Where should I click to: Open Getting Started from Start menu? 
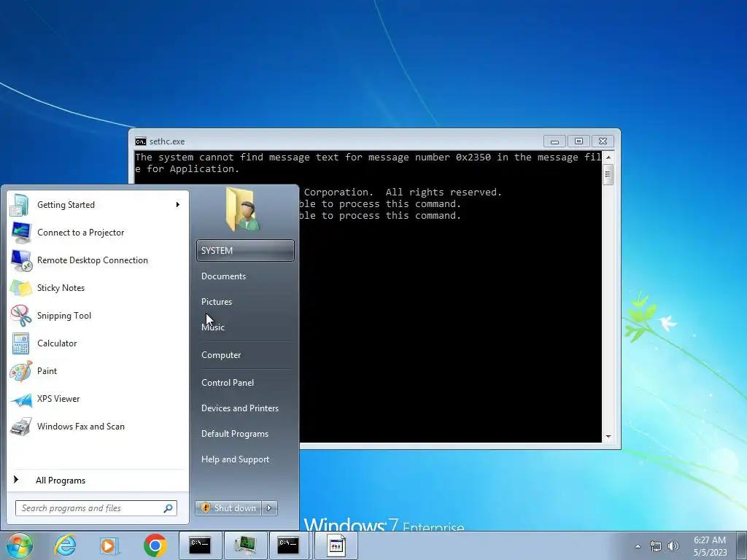pos(98,205)
